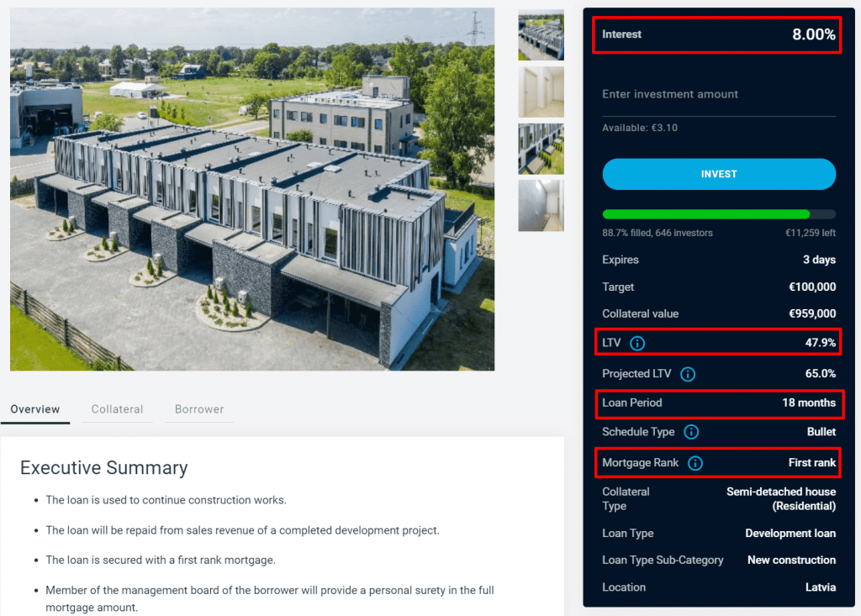The image size is (861, 616).
Task: Select the aerial building thumbnail at top
Action: (541, 34)
